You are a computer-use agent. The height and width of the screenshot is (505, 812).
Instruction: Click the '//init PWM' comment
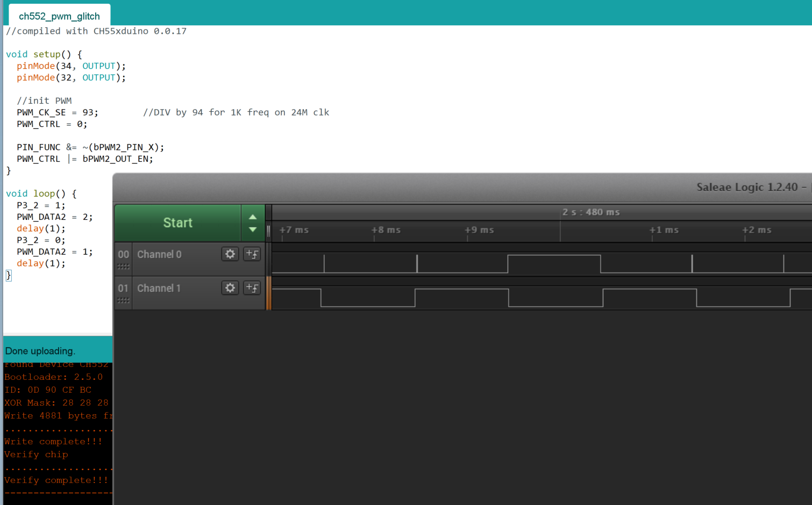click(x=44, y=101)
